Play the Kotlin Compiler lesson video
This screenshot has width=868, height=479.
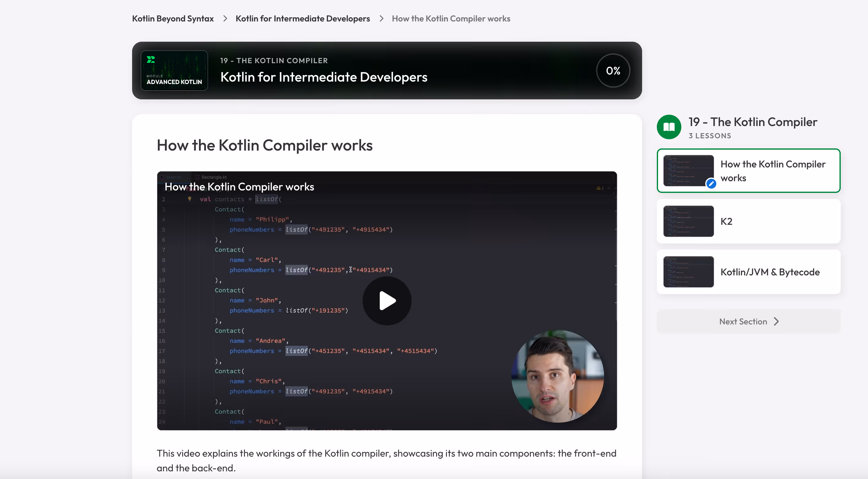tap(387, 301)
